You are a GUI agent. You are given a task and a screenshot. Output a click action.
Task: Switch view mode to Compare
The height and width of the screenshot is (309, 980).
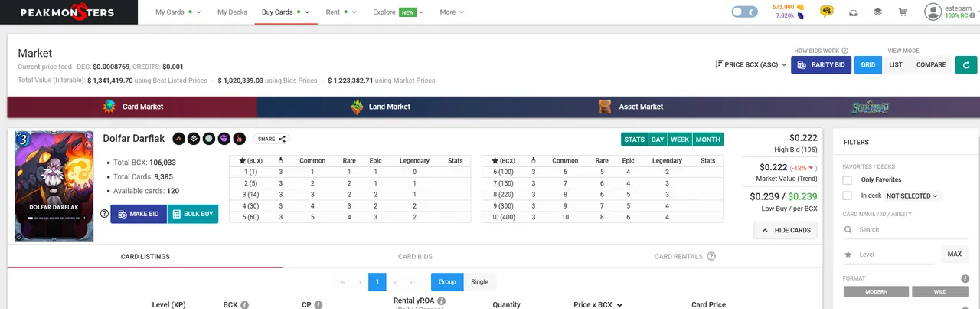coord(931,65)
